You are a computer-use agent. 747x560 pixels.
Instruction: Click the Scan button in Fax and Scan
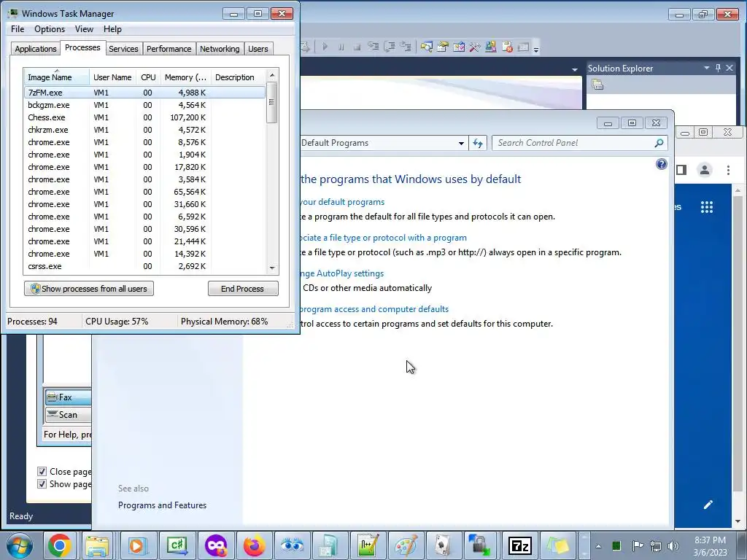coord(68,415)
